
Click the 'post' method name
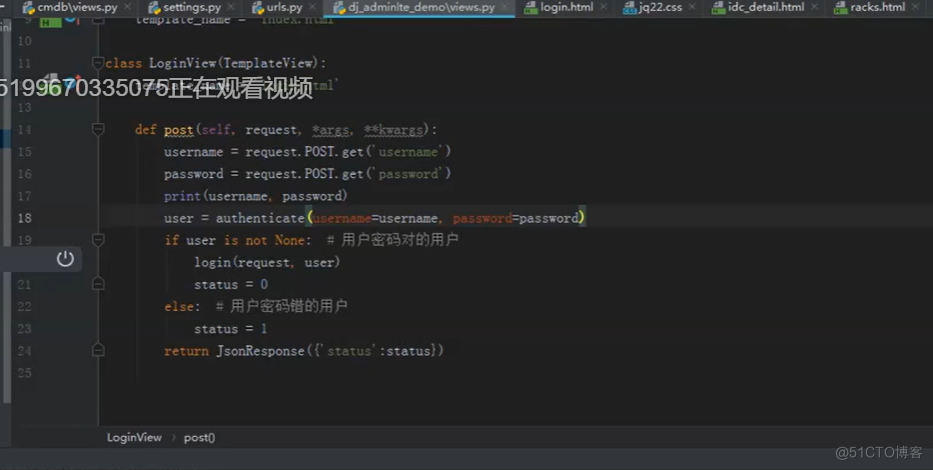pyautogui.click(x=179, y=130)
